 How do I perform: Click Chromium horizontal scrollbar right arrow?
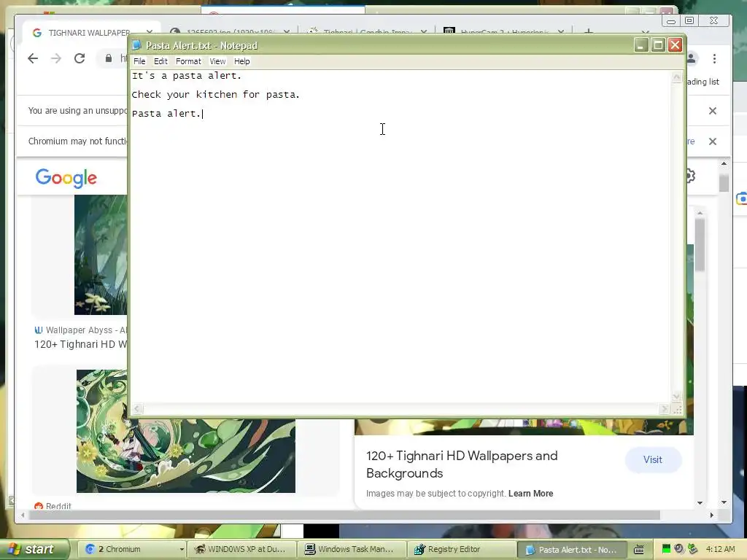click(x=712, y=515)
